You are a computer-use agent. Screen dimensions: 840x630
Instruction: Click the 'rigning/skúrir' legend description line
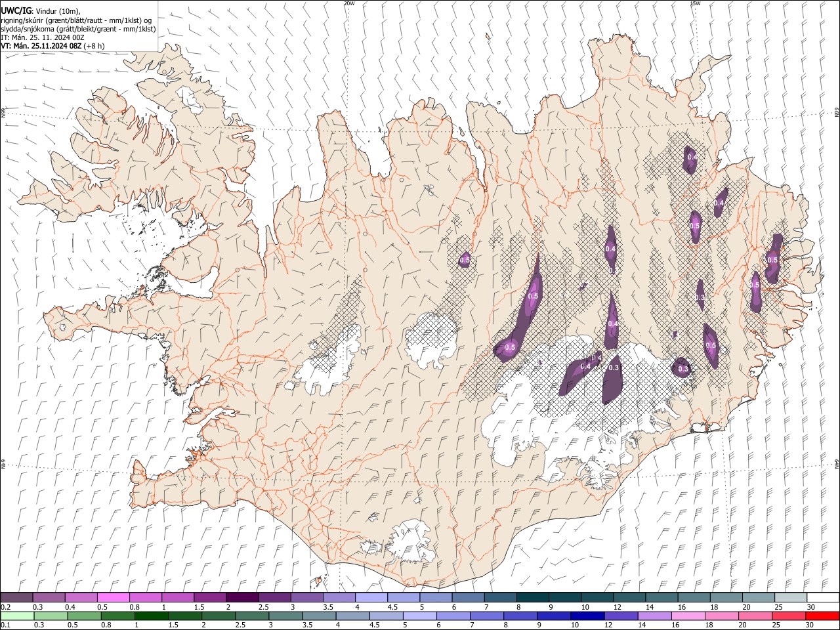tap(76, 20)
